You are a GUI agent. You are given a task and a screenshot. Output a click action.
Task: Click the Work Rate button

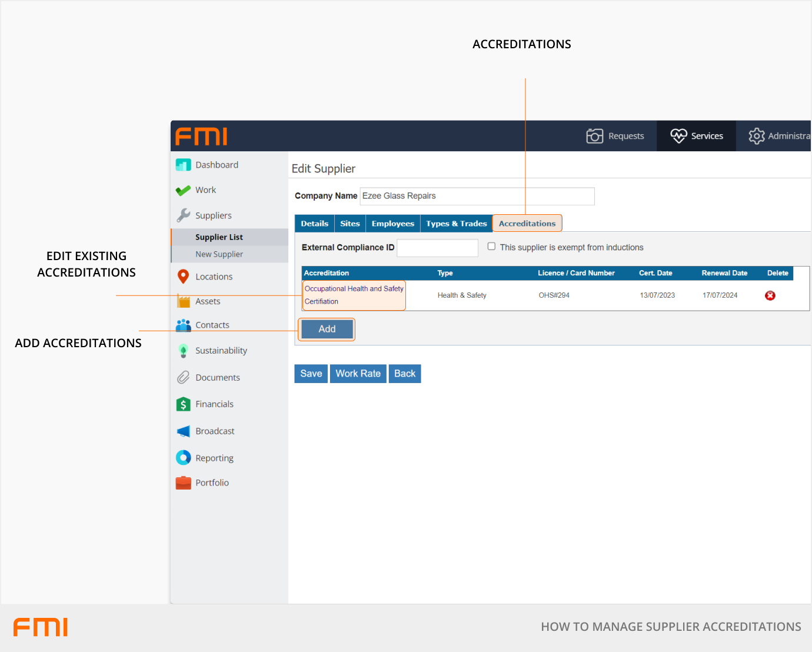pyautogui.click(x=358, y=374)
